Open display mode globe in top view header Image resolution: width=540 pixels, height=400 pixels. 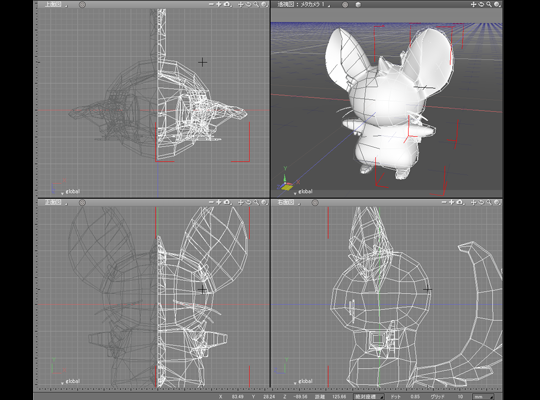point(264,4)
